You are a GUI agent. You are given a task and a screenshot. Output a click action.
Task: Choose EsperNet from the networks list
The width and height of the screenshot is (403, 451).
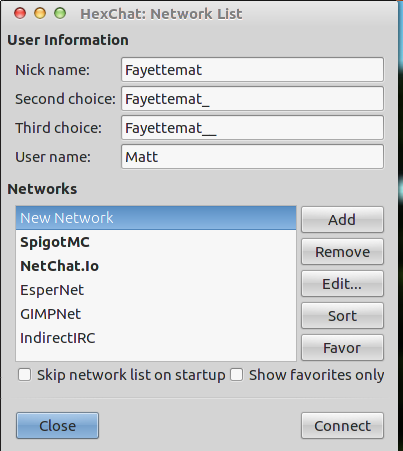click(x=156, y=290)
